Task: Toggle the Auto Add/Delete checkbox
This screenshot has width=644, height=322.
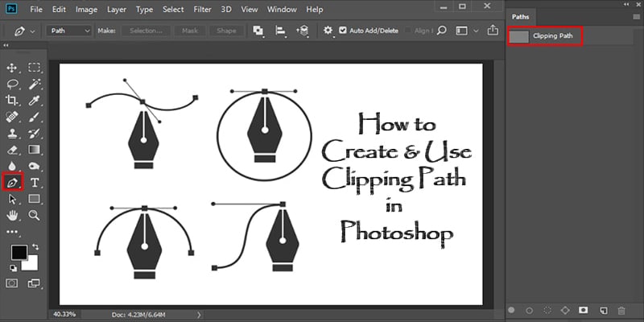Action: click(x=343, y=31)
